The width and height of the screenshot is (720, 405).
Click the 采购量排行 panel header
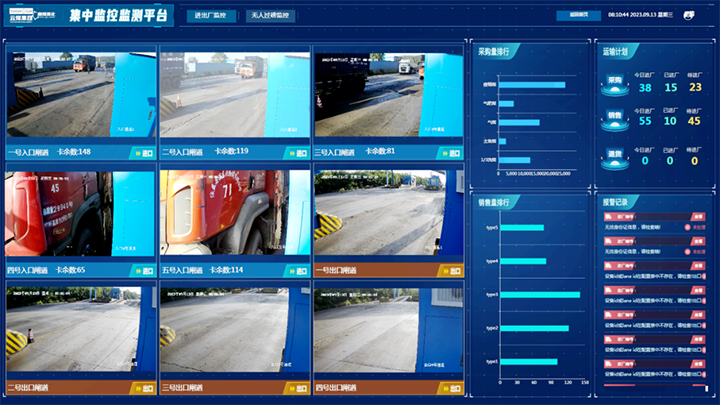click(494, 51)
